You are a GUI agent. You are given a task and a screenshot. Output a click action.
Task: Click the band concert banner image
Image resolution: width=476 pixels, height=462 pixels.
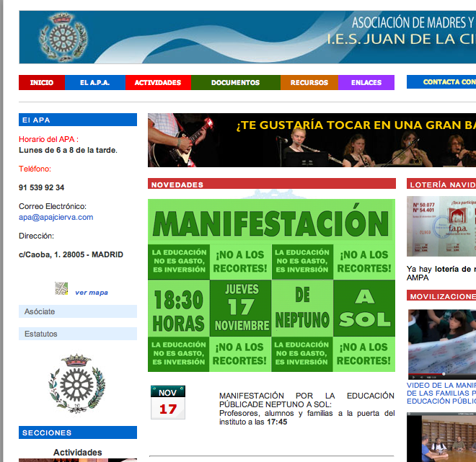[x=312, y=140]
